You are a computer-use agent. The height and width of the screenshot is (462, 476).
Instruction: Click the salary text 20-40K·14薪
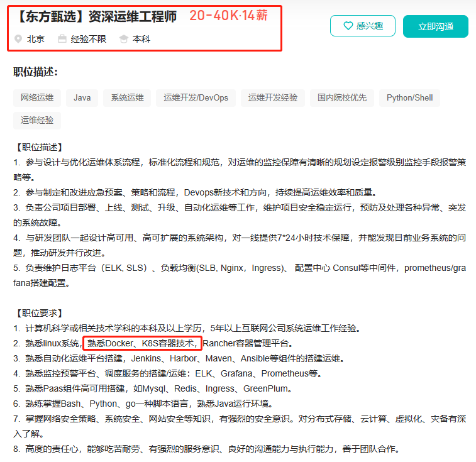click(x=228, y=16)
